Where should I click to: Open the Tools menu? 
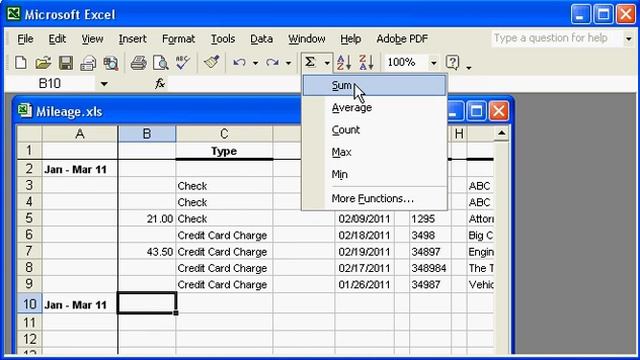222,39
